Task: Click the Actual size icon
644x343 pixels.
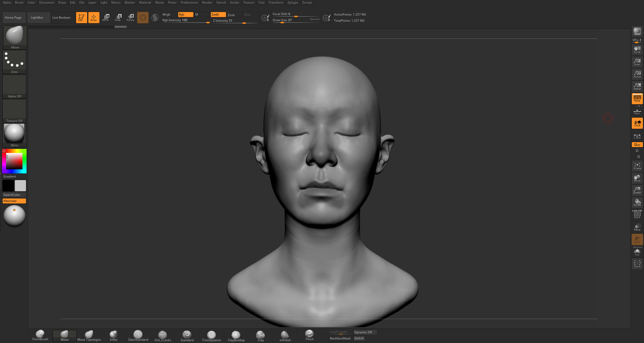Action: coord(637,74)
